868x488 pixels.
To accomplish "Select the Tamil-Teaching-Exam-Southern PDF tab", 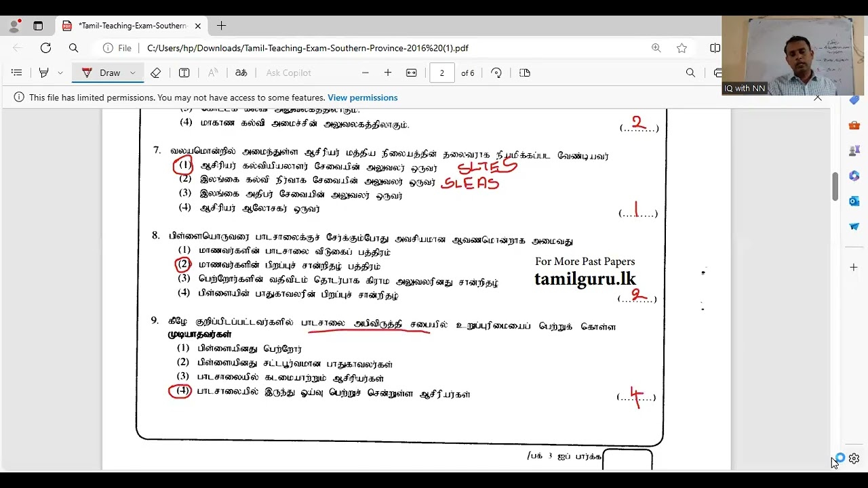I will pyautogui.click(x=132, y=26).
